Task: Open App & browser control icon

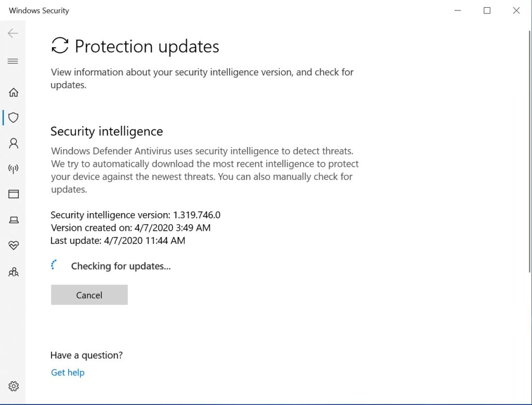Action: click(x=14, y=194)
